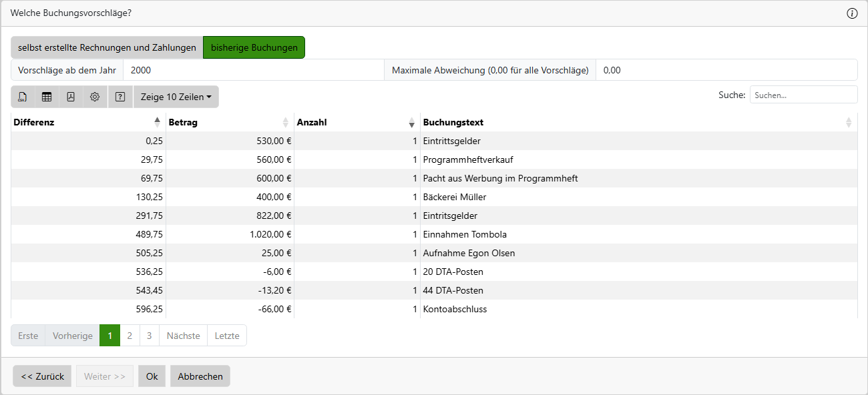Sort by Differenz column arrows
This screenshot has width=868, height=395.
[x=157, y=122]
